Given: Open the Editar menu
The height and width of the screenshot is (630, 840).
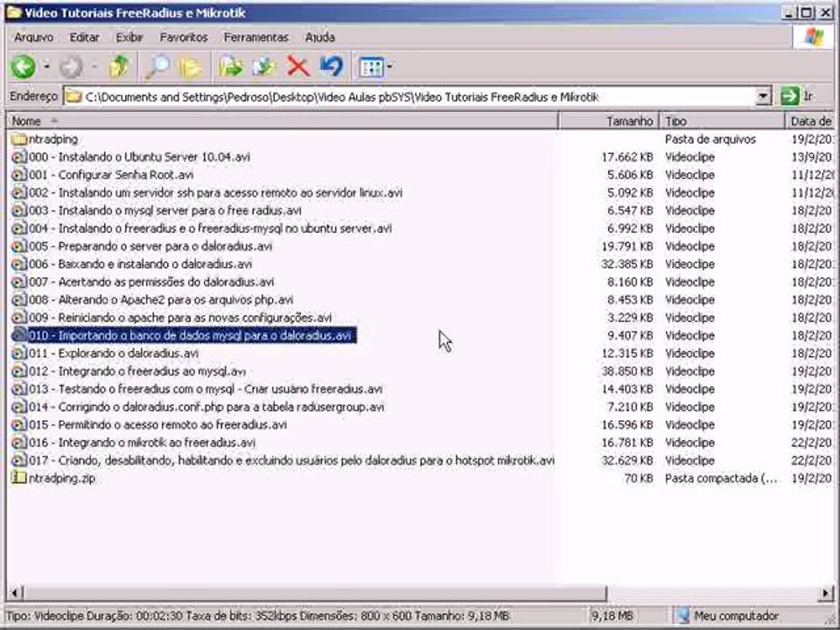Looking at the screenshot, I should coord(85,37).
